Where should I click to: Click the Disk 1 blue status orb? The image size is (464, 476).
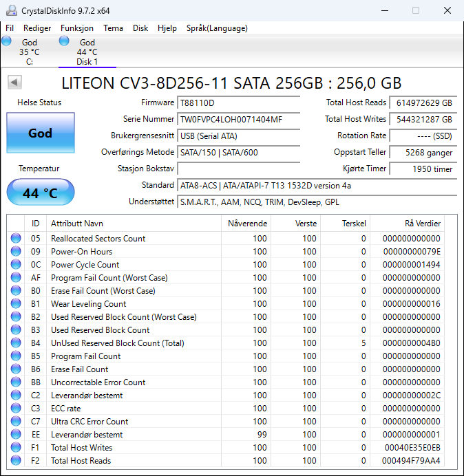pos(64,41)
